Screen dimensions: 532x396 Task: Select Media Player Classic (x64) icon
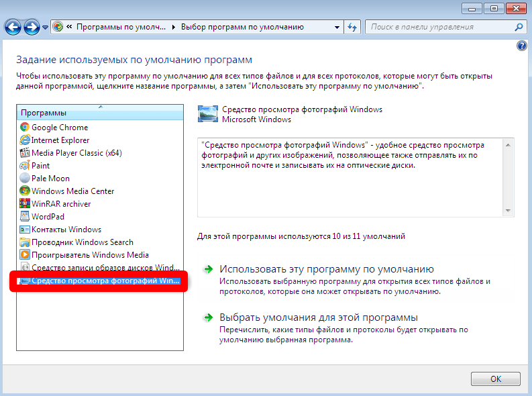click(x=24, y=153)
